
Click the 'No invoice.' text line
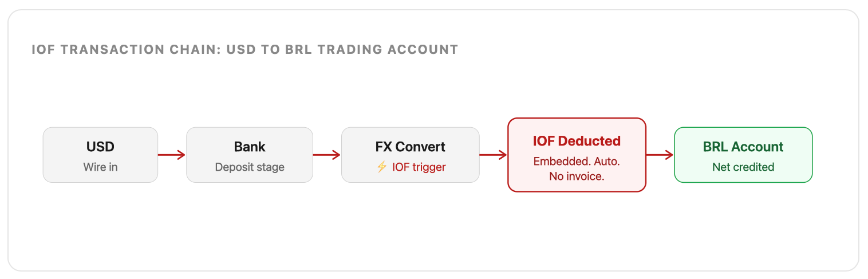point(577,176)
